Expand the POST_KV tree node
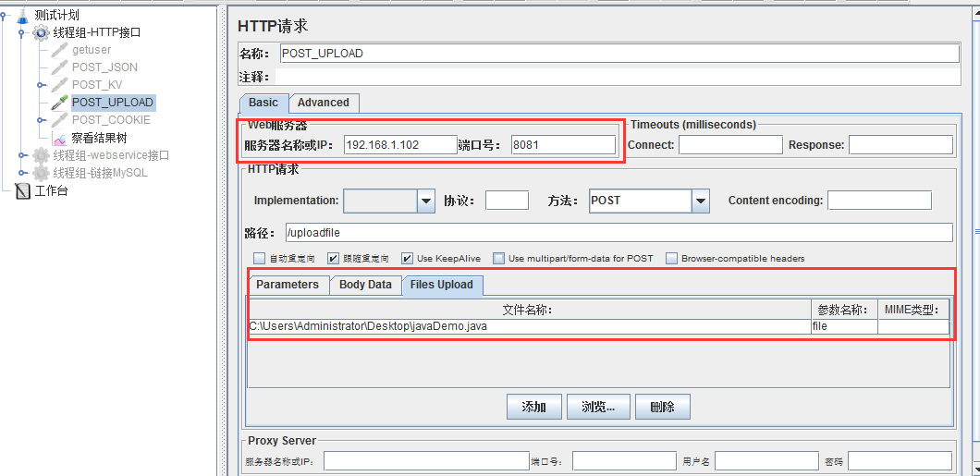Screen dimensions: 980x476 (41, 84)
